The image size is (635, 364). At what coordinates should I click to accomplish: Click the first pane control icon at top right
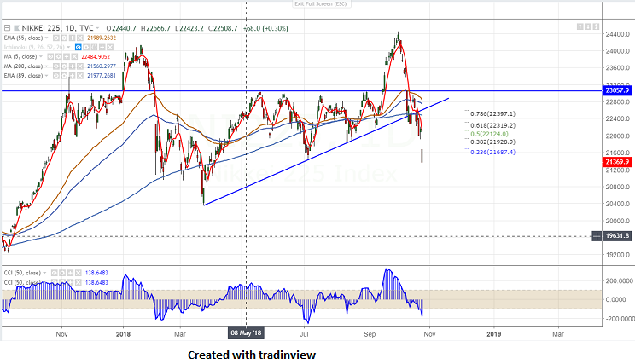(580, 26)
